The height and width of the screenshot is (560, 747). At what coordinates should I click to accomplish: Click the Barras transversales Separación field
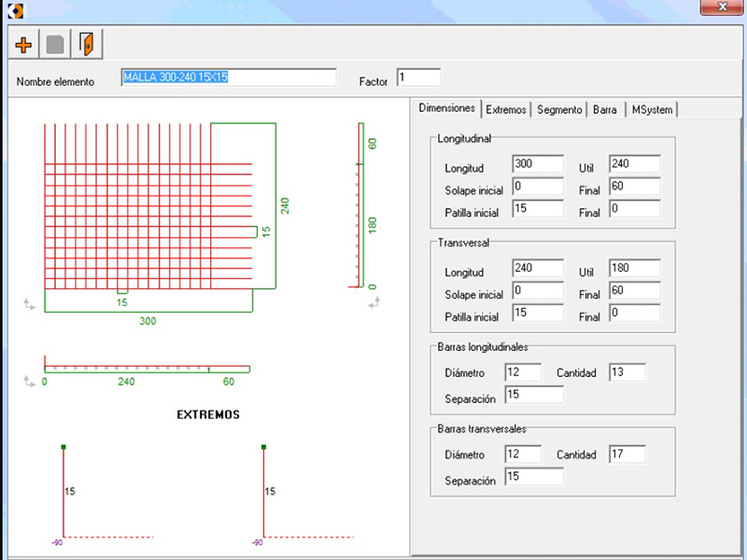(x=534, y=477)
